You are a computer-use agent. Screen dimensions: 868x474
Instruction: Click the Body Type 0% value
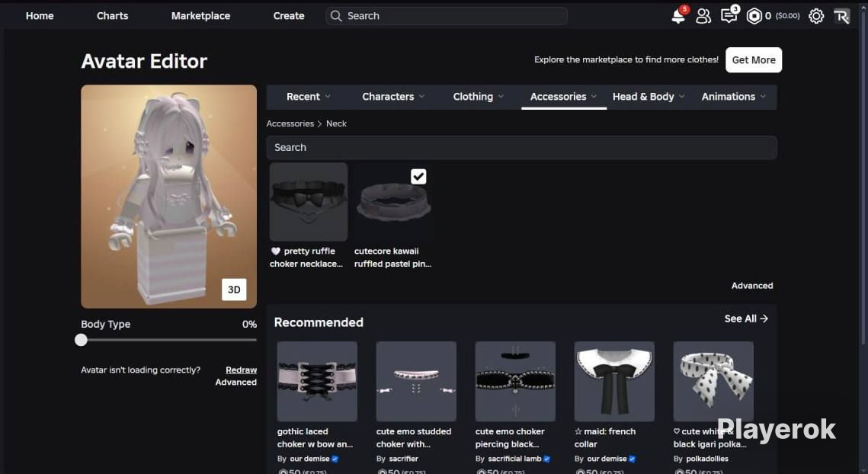point(249,325)
